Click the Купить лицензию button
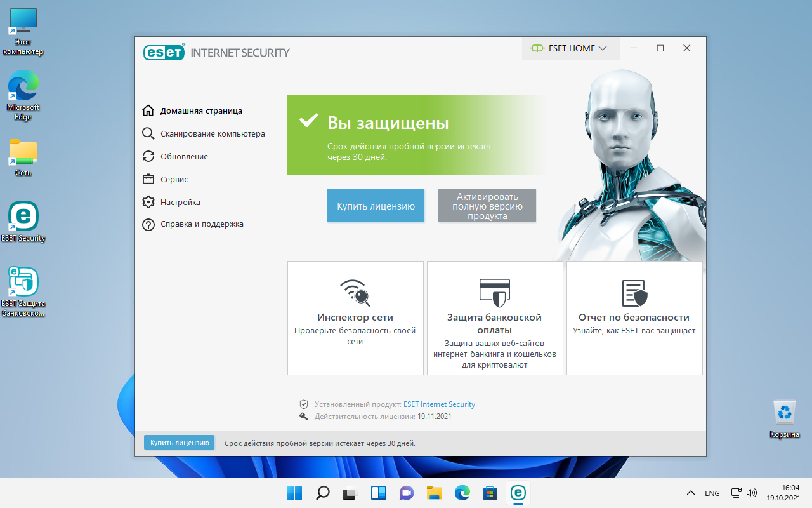 pos(375,205)
